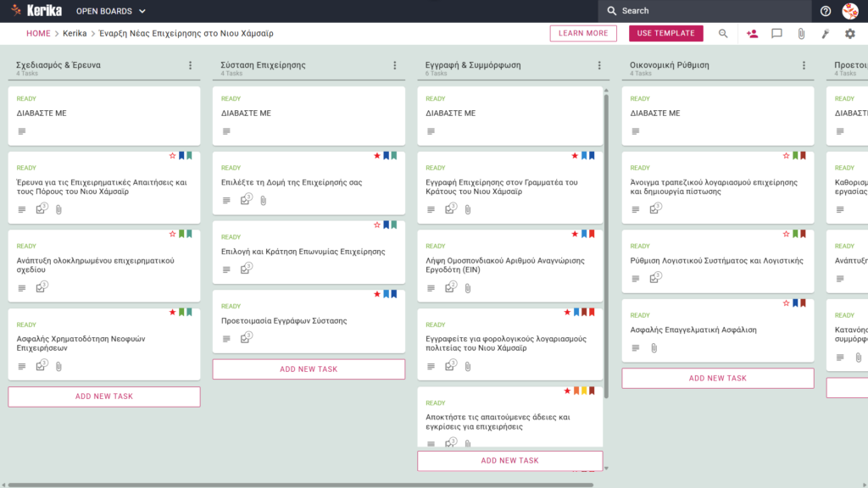
Task: Open the attachment icon on Επιλέξτε τη Δομή card
Action: [264, 200]
